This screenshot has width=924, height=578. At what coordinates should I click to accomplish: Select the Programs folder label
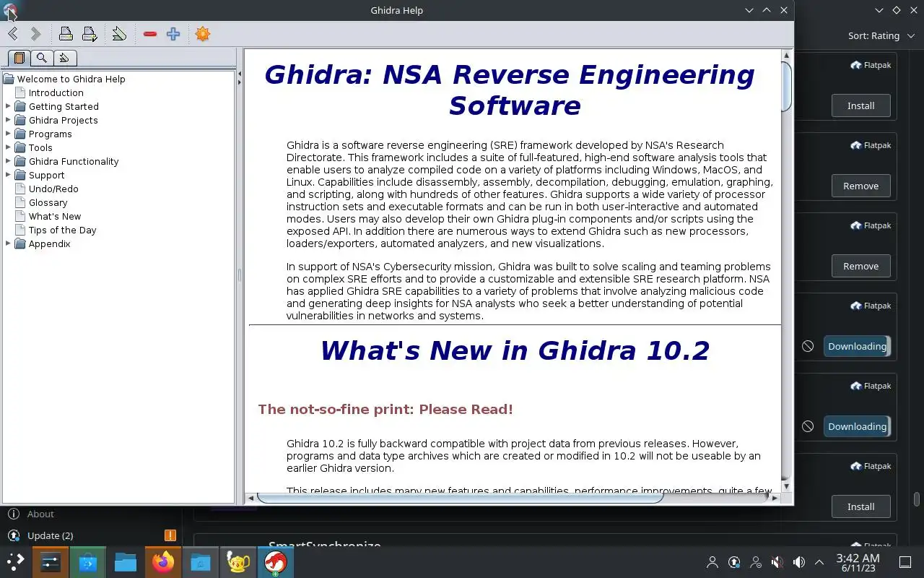click(50, 134)
